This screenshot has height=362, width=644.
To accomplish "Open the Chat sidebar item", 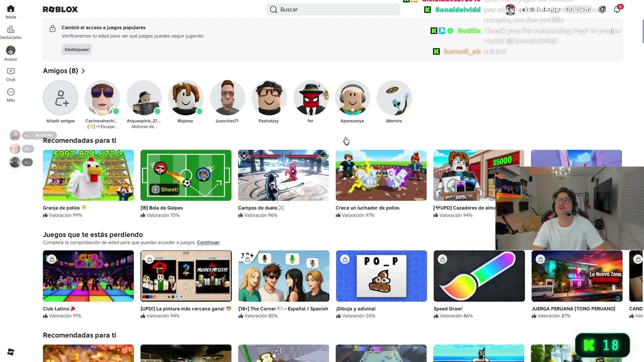I will point(11,74).
